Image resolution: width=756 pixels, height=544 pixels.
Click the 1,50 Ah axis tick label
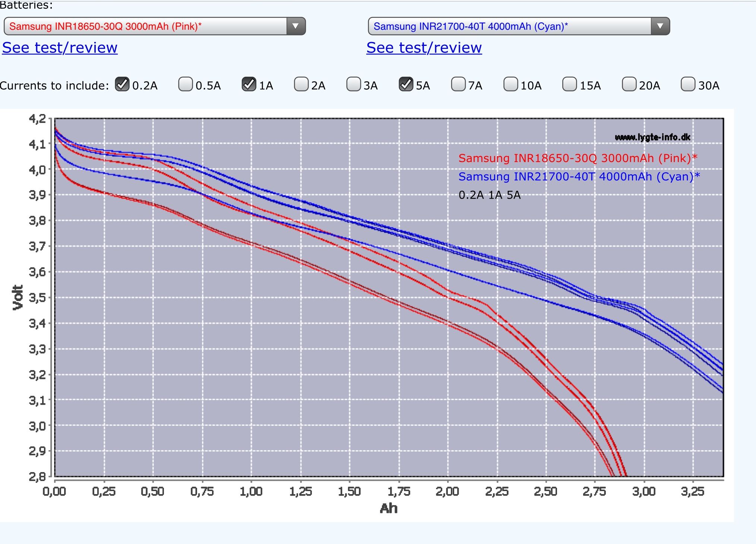(349, 491)
